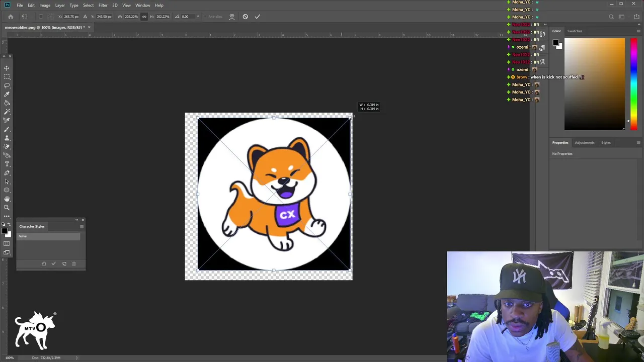Click the delete style trash icon
Viewport: 644px width, 362px height.
(74, 264)
